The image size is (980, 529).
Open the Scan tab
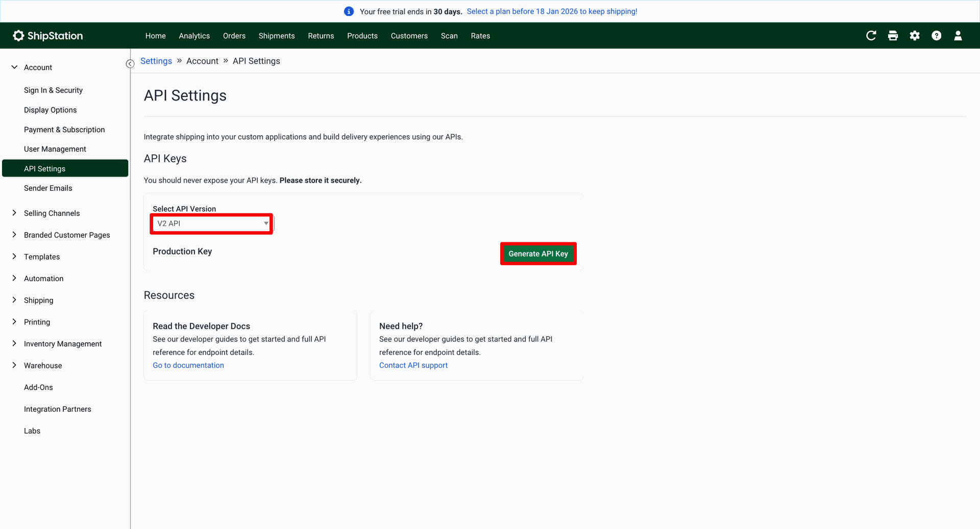point(449,36)
